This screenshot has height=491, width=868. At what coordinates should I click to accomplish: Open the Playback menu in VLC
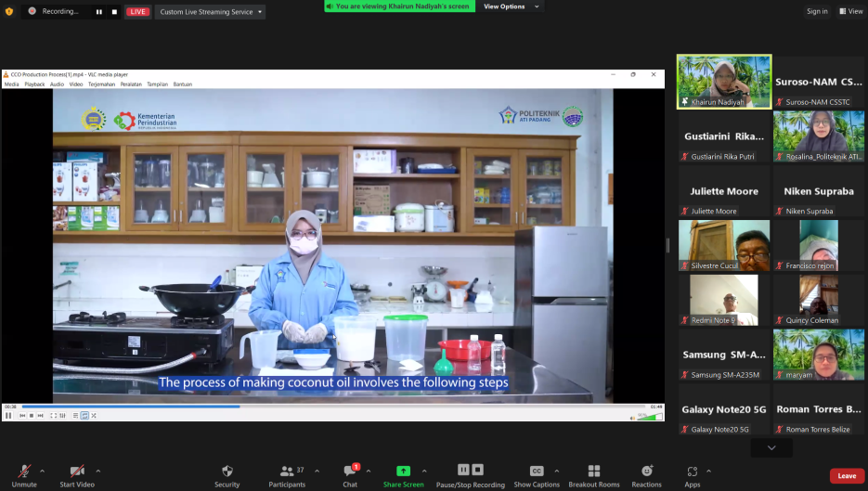point(34,84)
